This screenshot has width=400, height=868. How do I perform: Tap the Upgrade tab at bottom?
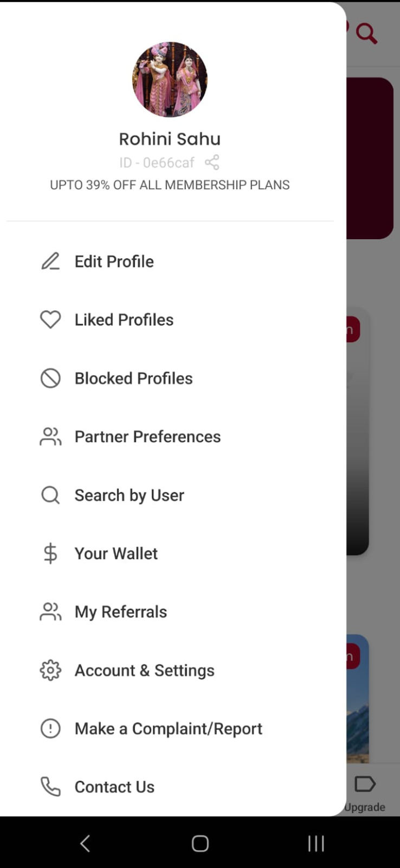[x=365, y=793]
